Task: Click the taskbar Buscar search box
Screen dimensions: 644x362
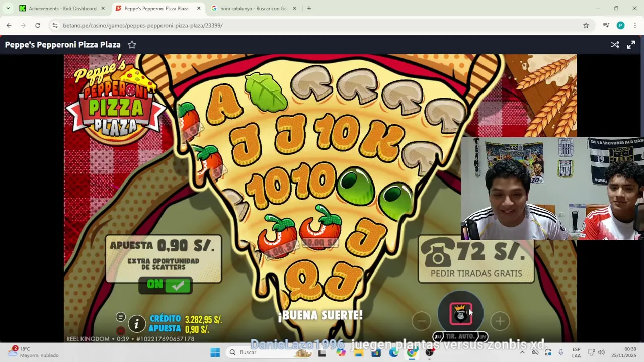Action: 269,352
